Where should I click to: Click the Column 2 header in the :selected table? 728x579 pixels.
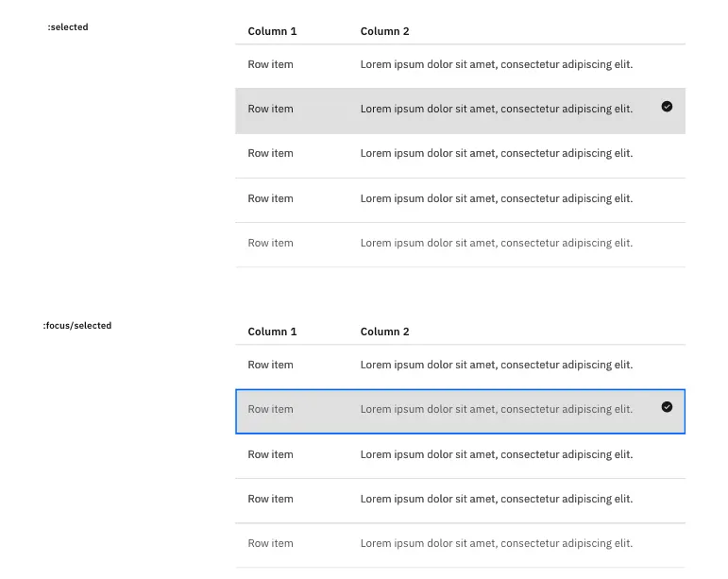[384, 31]
